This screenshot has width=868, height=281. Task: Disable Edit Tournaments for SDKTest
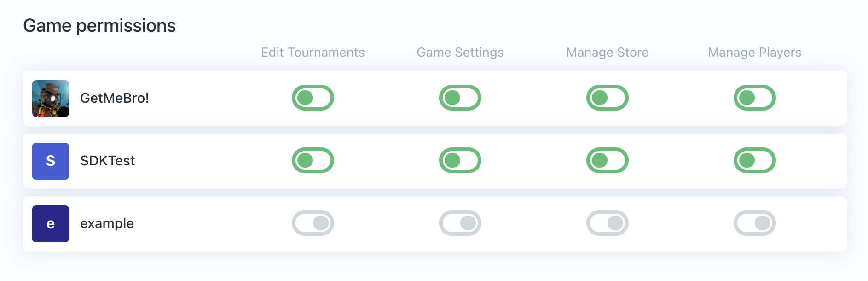tap(313, 161)
